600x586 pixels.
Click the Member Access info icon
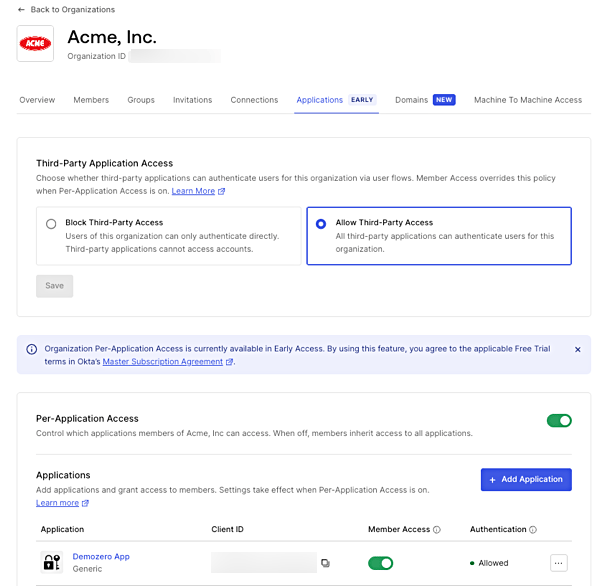click(437, 529)
